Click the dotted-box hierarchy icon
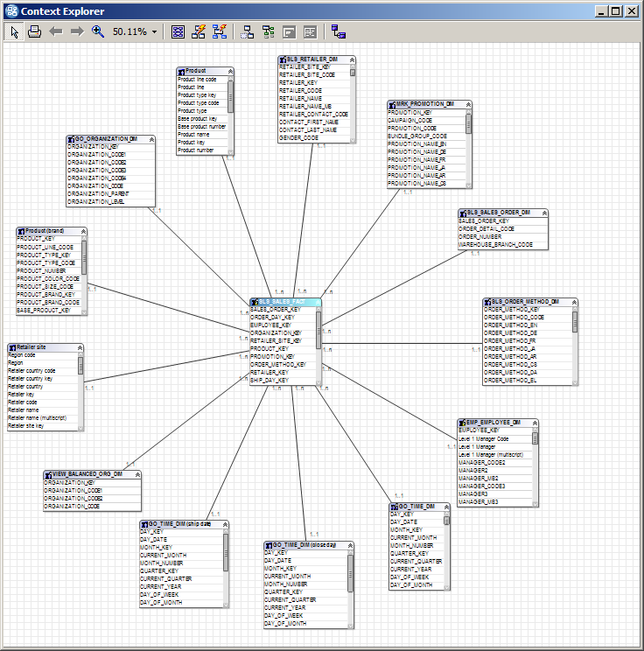 point(248,32)
